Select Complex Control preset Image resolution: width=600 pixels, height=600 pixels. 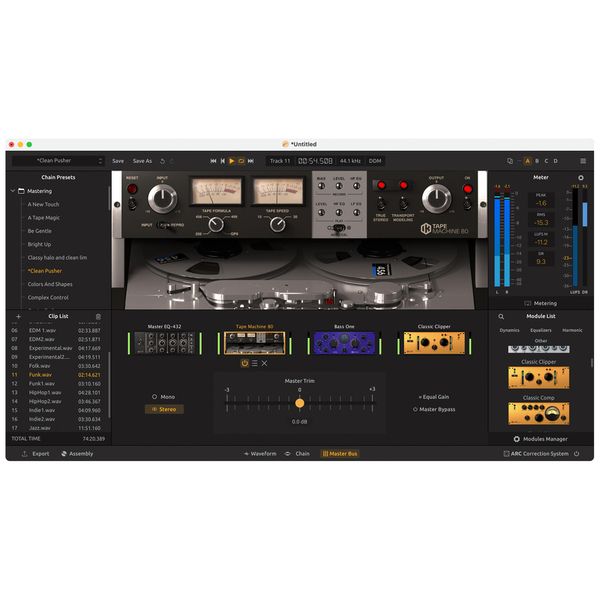click(48, 297)
